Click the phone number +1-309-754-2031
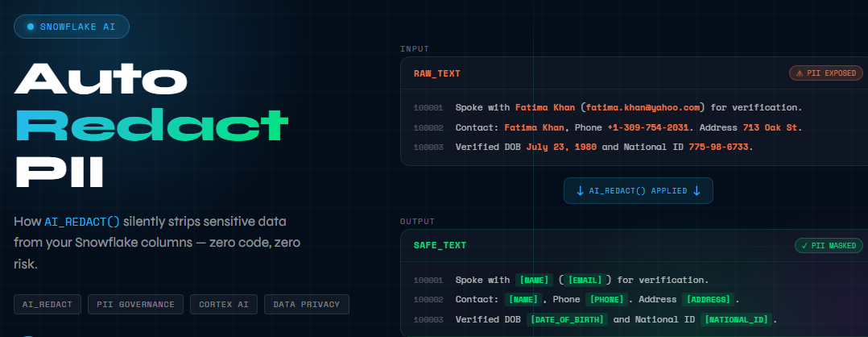The image size is (868, 337). (650, 127)
